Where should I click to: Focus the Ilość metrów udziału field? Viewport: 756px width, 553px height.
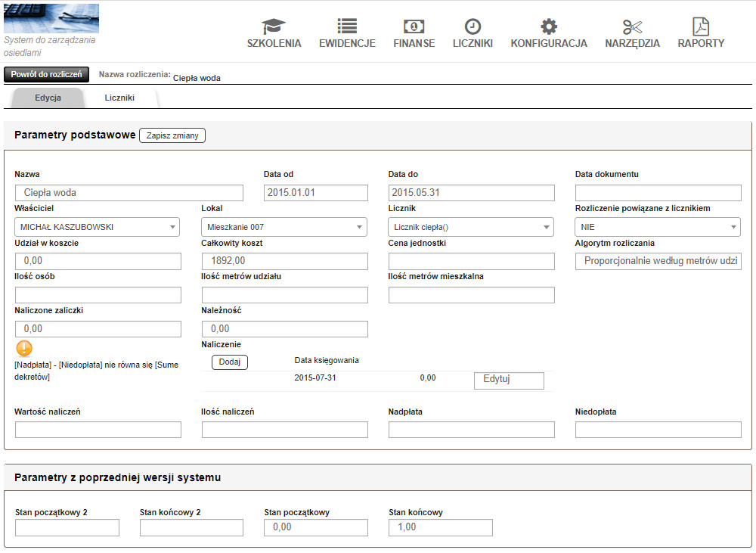pyautogui.click(x=284, y=295)
